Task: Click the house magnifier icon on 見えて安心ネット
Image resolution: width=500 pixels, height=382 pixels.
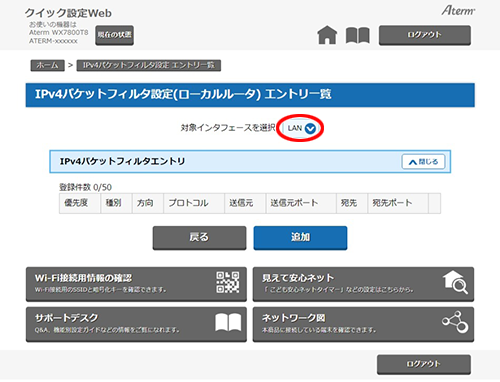Action: (455, 283)
